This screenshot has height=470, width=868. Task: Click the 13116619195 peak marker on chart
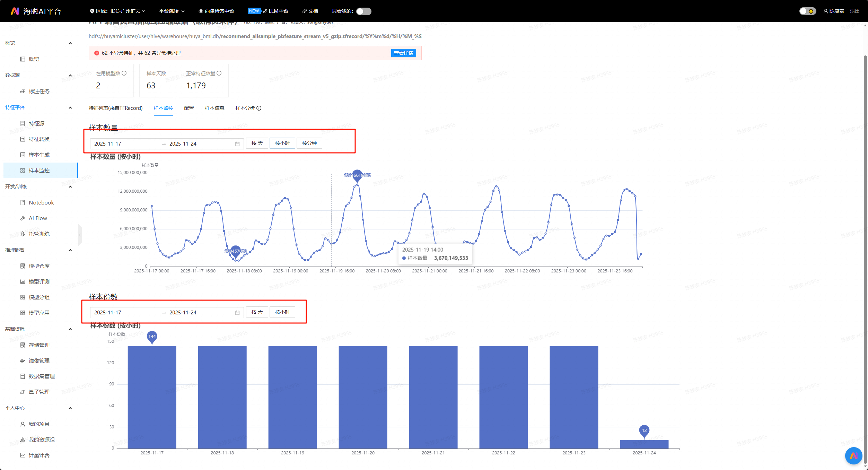357,175
